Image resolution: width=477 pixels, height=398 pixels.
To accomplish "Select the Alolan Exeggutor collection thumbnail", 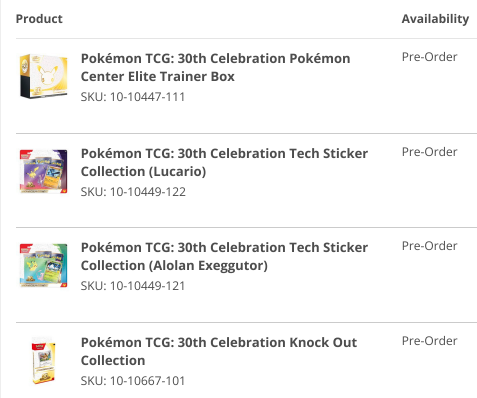I will [x=44, y=265].
